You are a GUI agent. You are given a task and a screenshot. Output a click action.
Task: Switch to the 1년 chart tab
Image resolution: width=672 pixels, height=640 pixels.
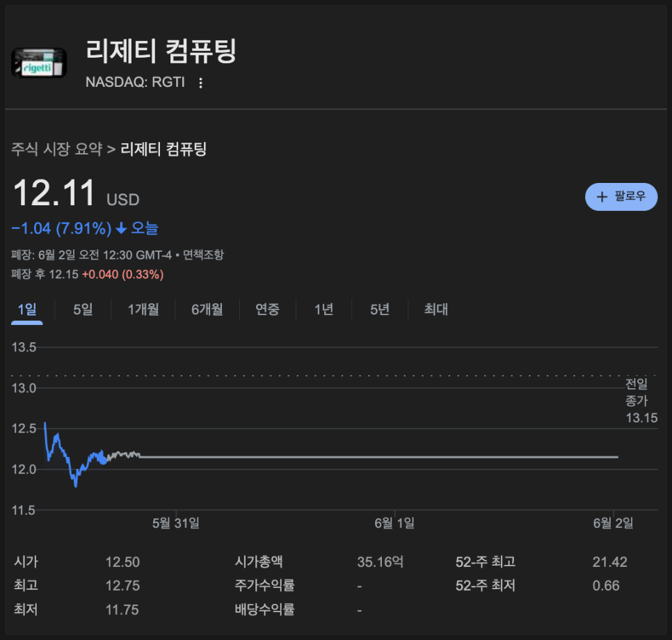[x=323, y=310]
